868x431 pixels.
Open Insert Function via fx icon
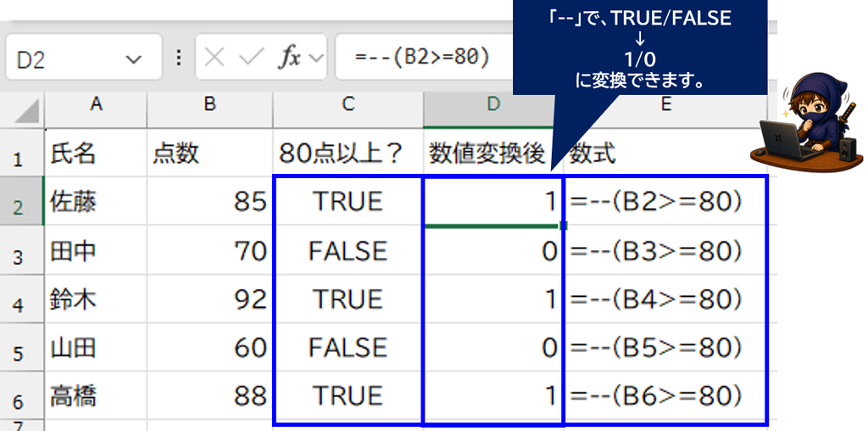click(x=289, y=58)
